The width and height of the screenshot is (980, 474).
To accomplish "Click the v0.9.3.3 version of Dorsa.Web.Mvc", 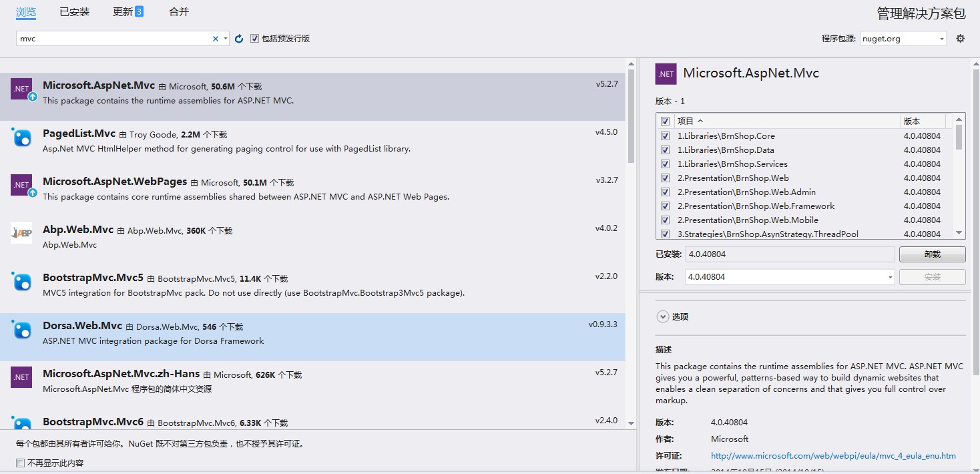I will point(603,324).
